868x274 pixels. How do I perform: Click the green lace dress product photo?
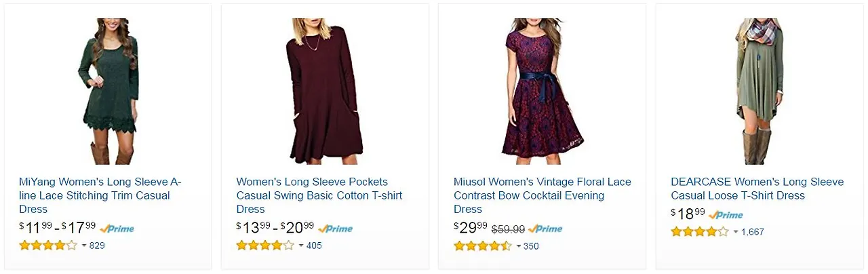[108, 92]
